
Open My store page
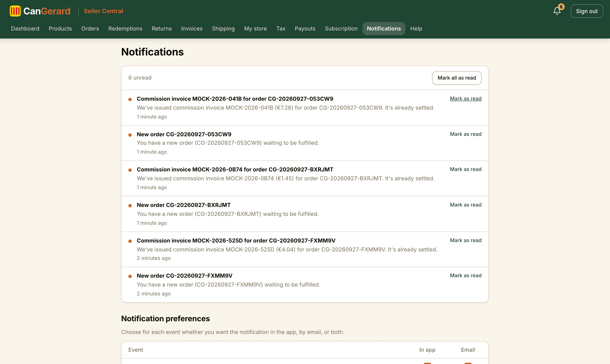click(255, 28)
